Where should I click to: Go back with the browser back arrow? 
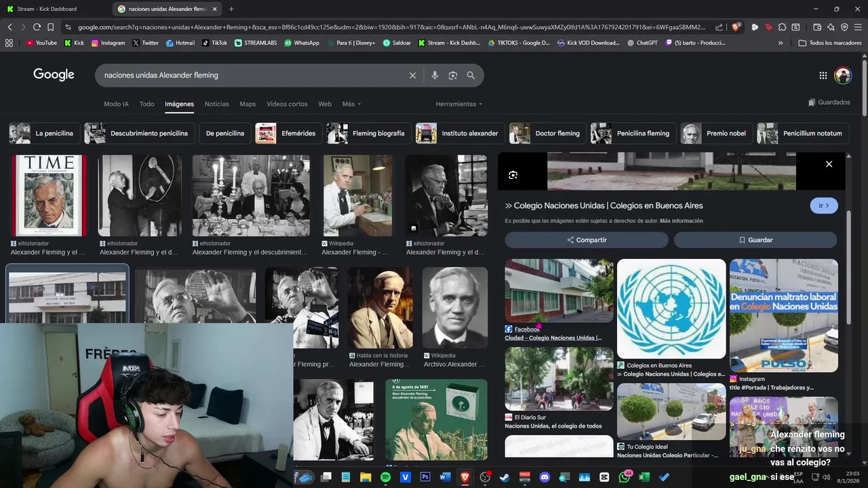[9, 27]
